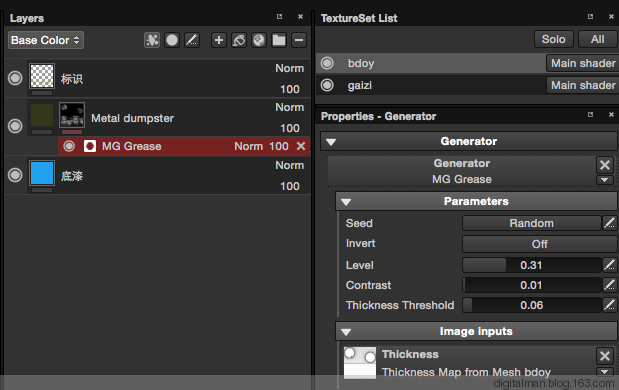This screenshot has height=390, width=619.
Task: Change blend mode Norm of 标识 layer
Action: [x=289, y=68]
